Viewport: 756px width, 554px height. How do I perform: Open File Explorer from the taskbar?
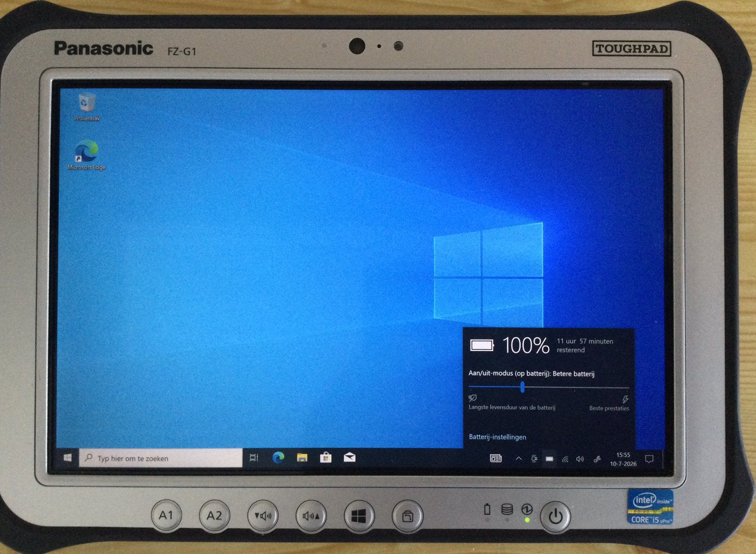point(302,458)
